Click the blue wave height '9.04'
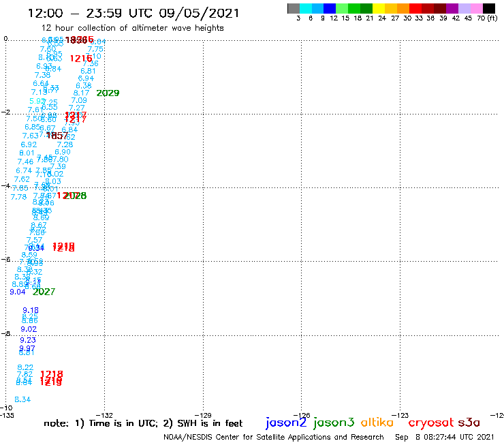 click(x=17, y=292)
